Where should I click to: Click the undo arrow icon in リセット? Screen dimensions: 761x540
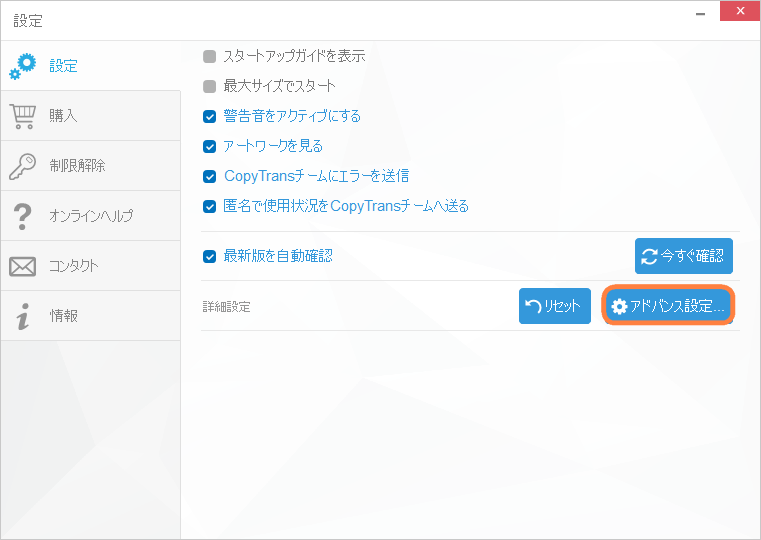(x=533, y=306)
